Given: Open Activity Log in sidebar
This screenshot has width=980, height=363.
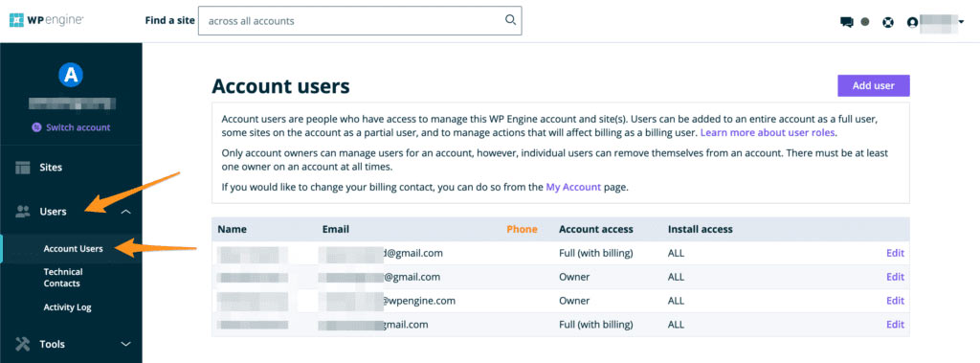Looking at the screenshot, I should tap(68, 307).
